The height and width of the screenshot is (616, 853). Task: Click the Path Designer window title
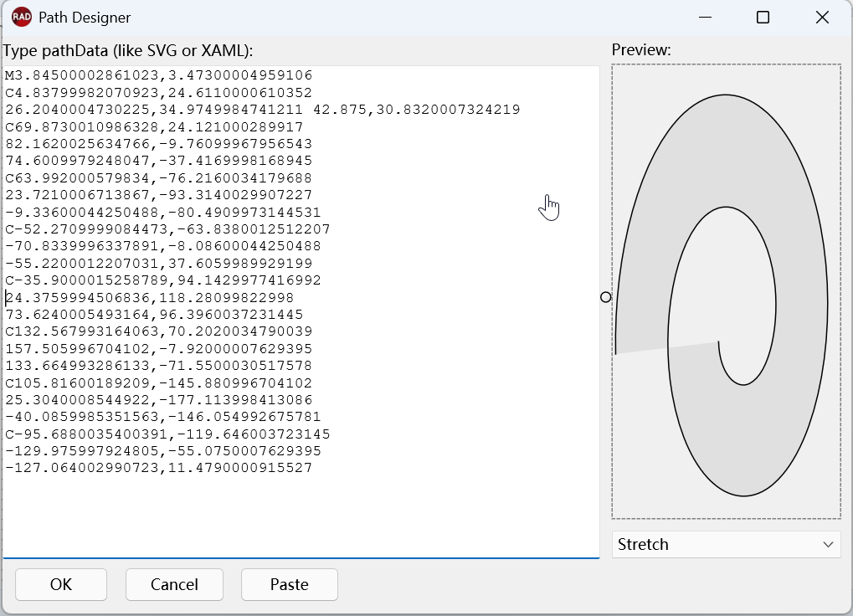pyautogui.click(x=85, y=18)
